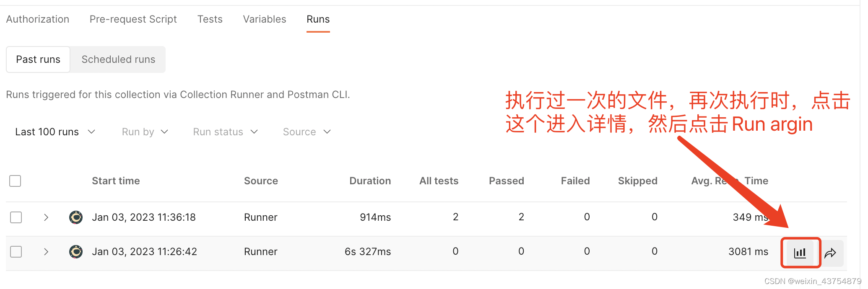
Task: Show Scheduled runs
Action: coord(118,59)
